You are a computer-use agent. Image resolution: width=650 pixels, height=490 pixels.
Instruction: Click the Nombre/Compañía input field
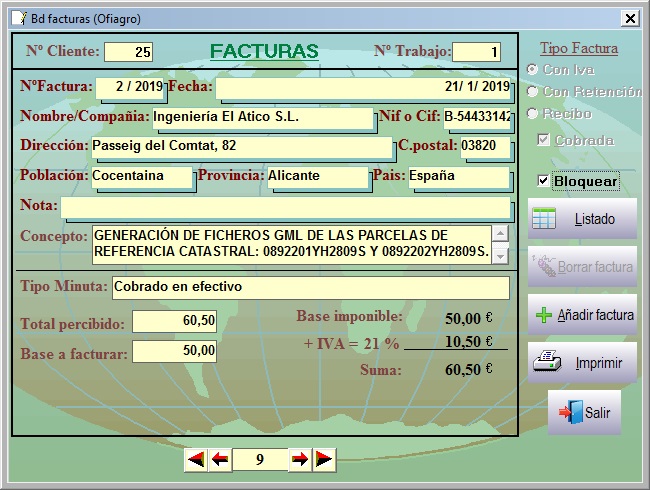(262, 117)
